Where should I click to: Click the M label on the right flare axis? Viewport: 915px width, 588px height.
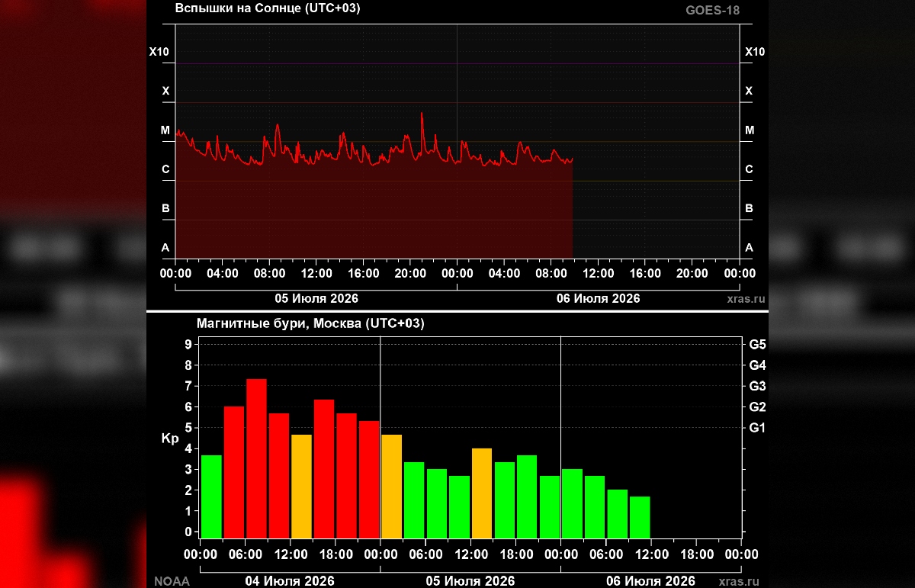750,130
